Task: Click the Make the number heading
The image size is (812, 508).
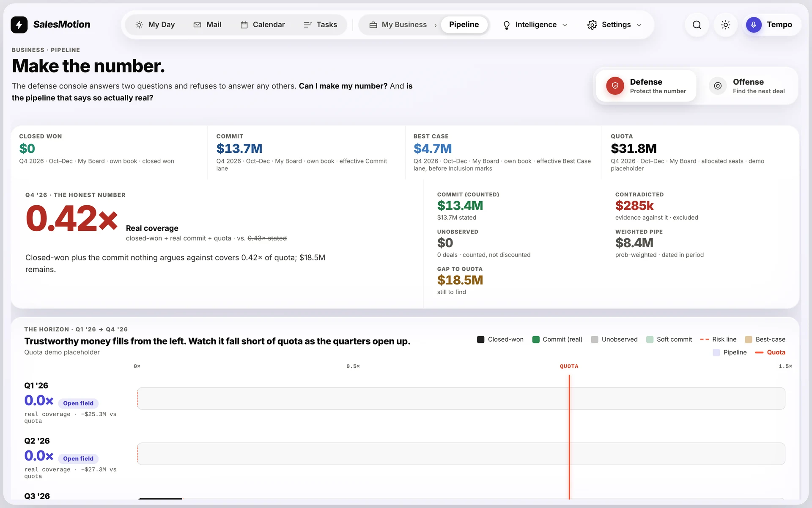Action: click(x=88, y=66)
